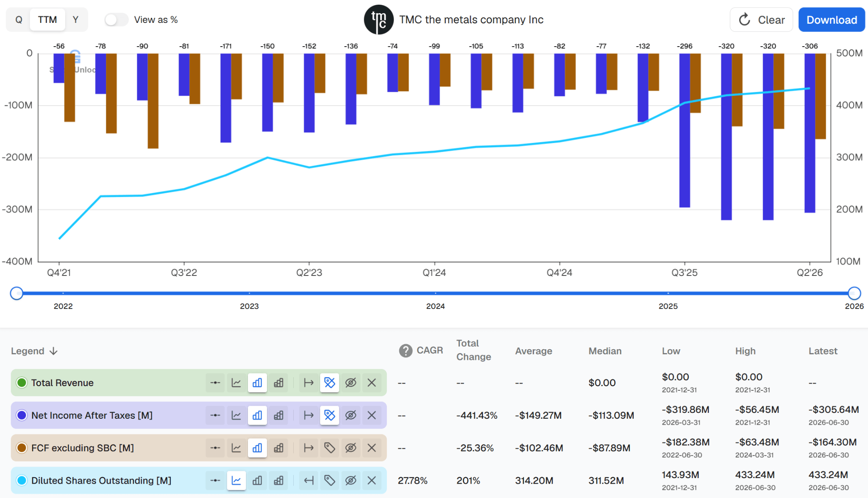Select line chart icon for Net Income After Taxes
This screenshot has width=868, height=498.
236,415
